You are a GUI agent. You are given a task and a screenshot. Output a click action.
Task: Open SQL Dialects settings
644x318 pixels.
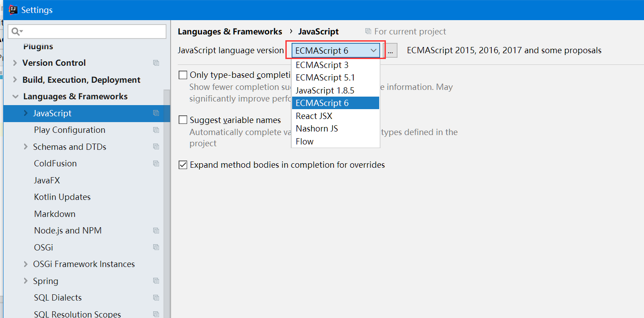tap(58, 298)
